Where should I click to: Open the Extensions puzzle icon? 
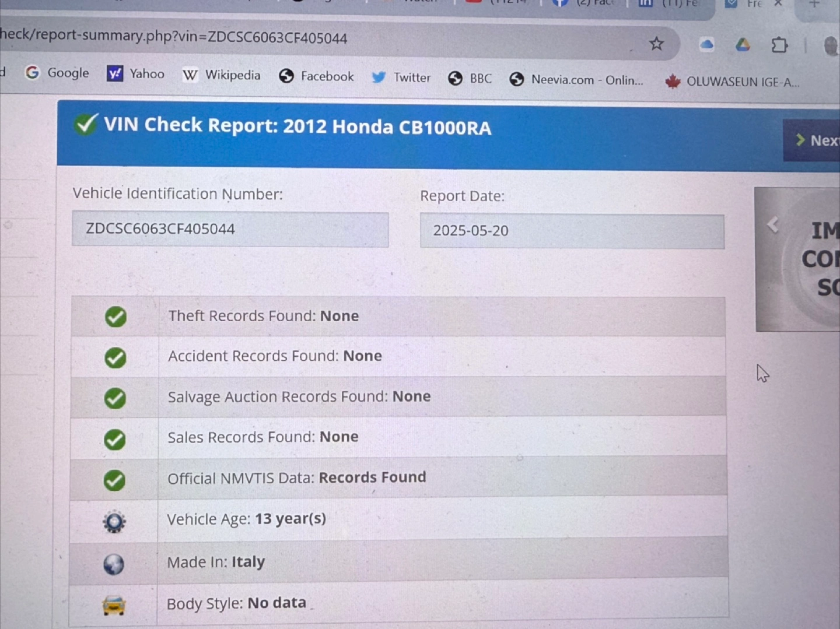pos(779,45)
